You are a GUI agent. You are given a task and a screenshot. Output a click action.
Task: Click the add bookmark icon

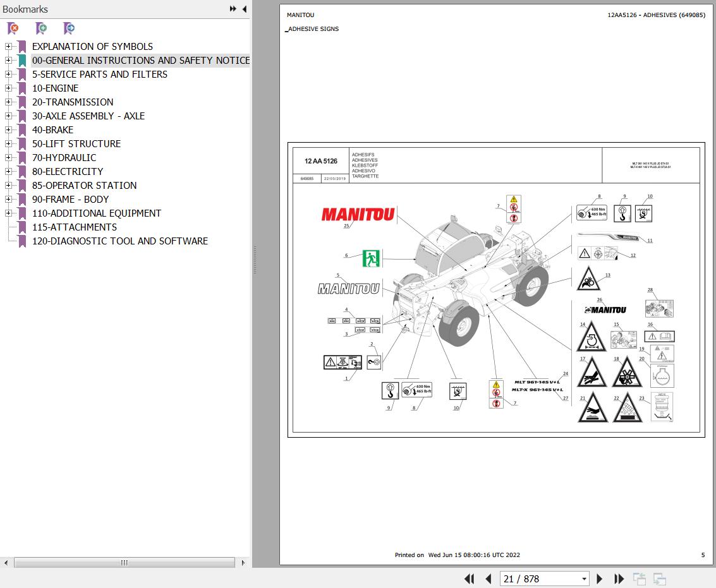coord(41,28)
